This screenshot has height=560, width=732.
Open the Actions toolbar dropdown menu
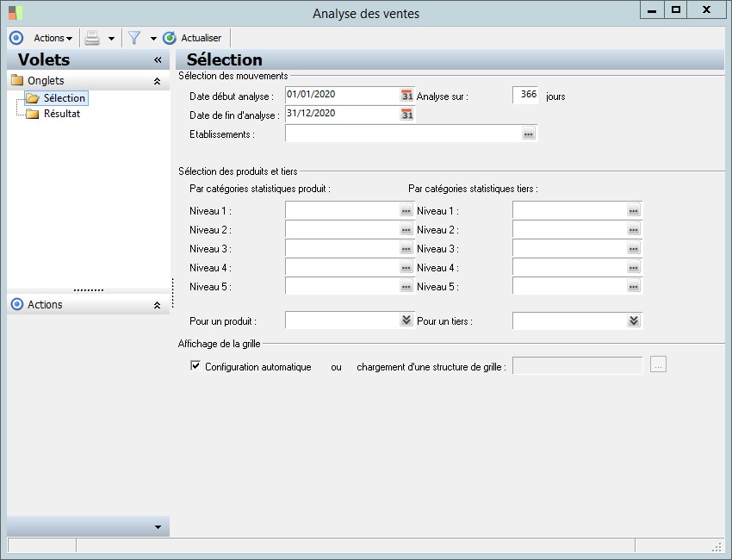point(53,38)
